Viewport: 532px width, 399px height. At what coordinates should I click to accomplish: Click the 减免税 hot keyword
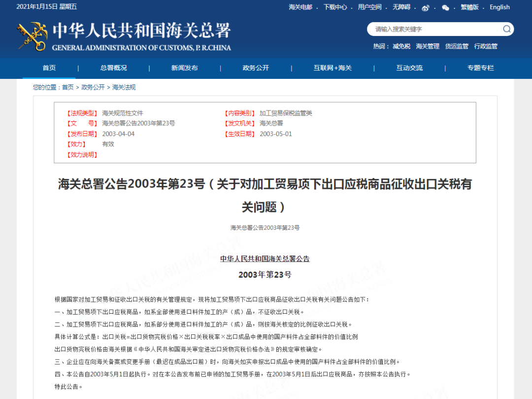coord(401,46)
